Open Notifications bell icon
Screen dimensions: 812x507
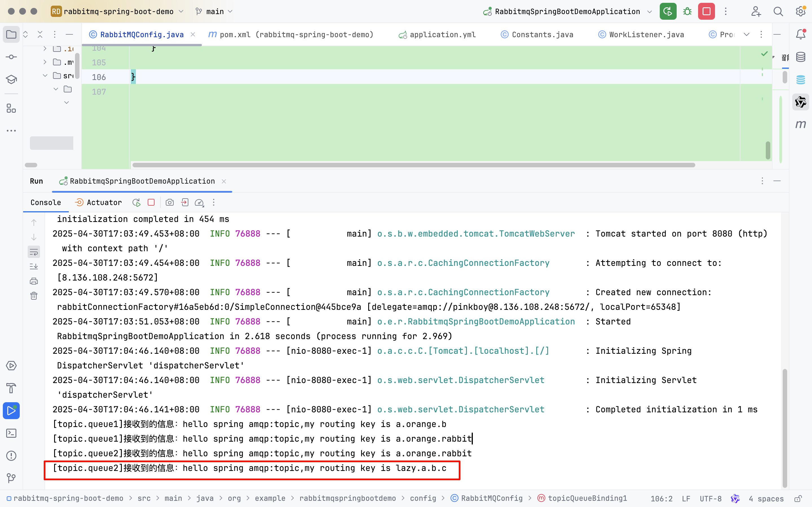pyautogui.click(x=801, y=34)
